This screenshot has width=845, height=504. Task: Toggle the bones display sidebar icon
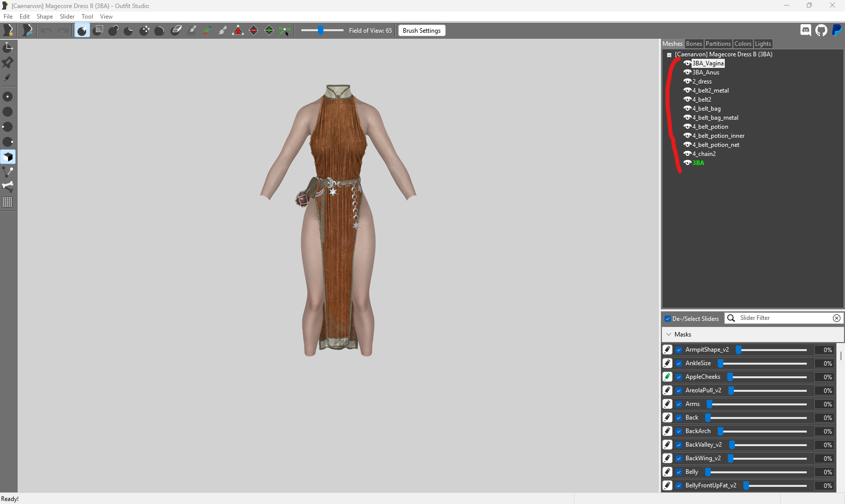pyautogui.click(x=8, y=187)
